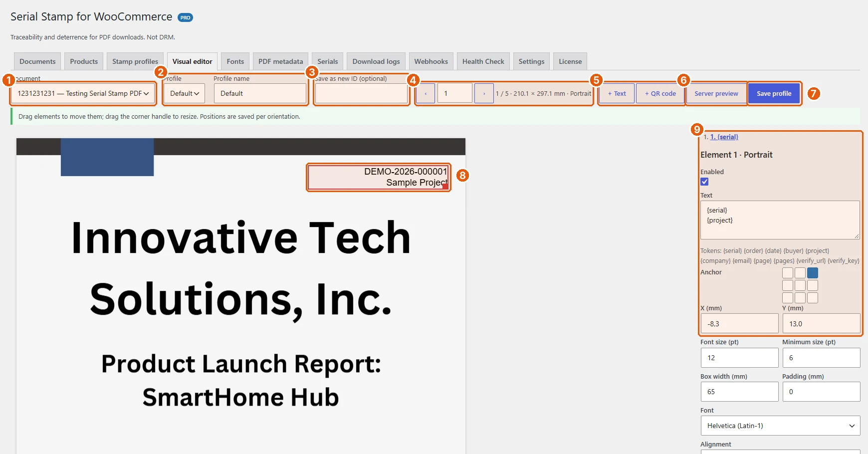
Task: Click the Profile name input field
Action: [x=260, y=93]
